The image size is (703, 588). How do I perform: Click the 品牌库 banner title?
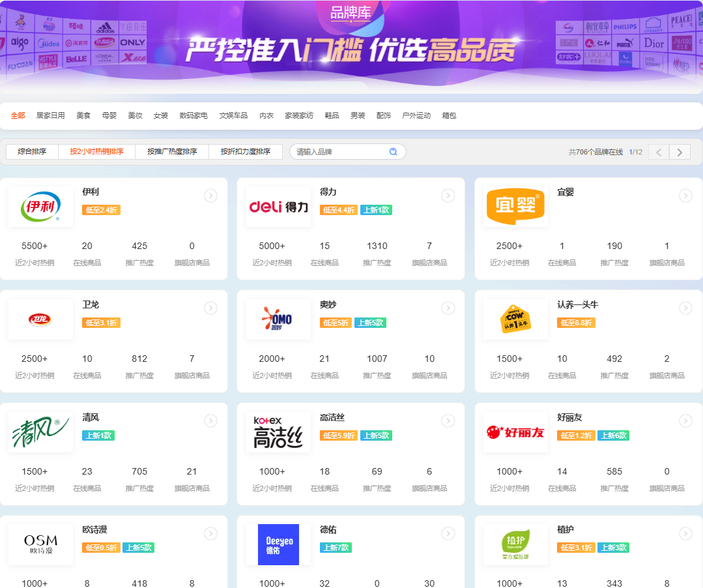pos(351,12)
